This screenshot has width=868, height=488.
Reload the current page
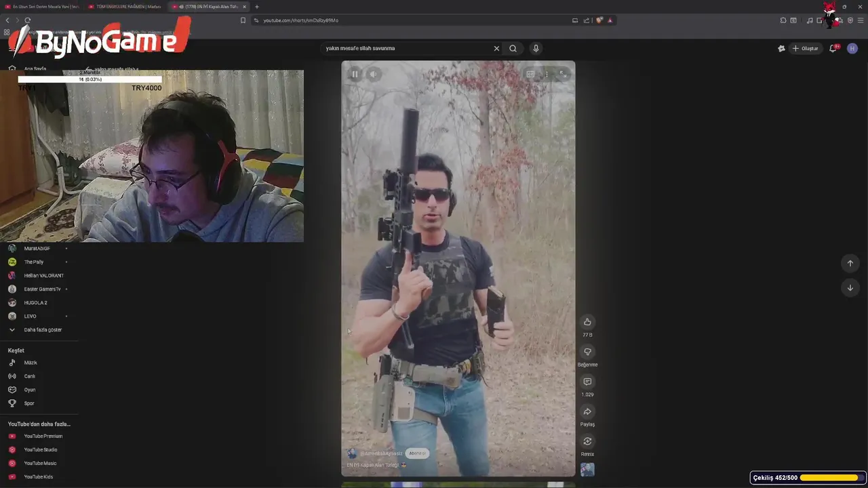[27, 20]
